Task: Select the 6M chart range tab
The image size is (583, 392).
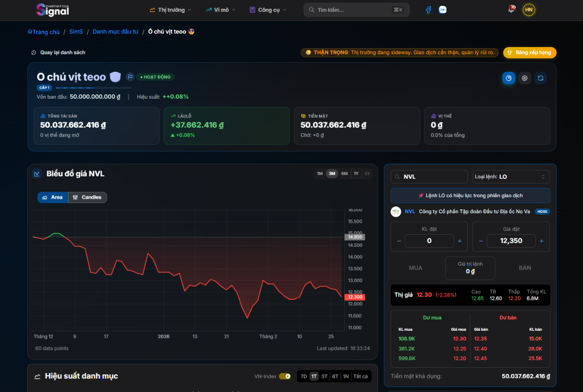Action: (x=344, y=173)
